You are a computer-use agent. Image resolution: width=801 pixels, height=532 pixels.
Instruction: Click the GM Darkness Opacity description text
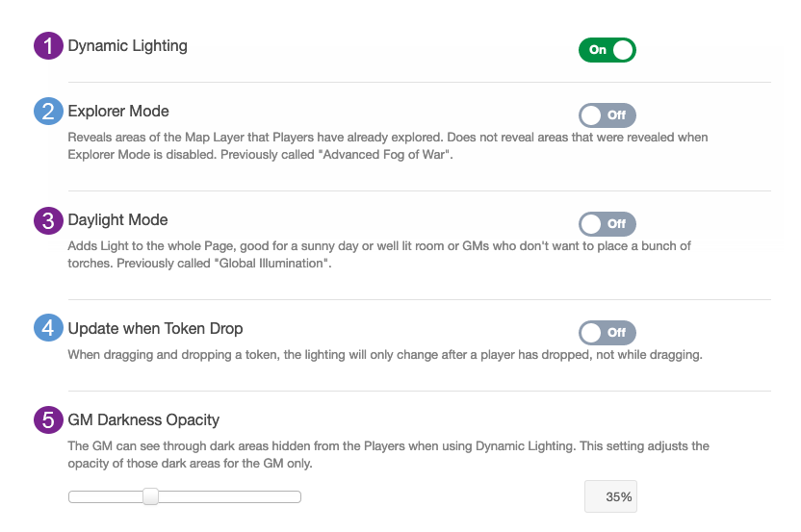pos(387,455)
